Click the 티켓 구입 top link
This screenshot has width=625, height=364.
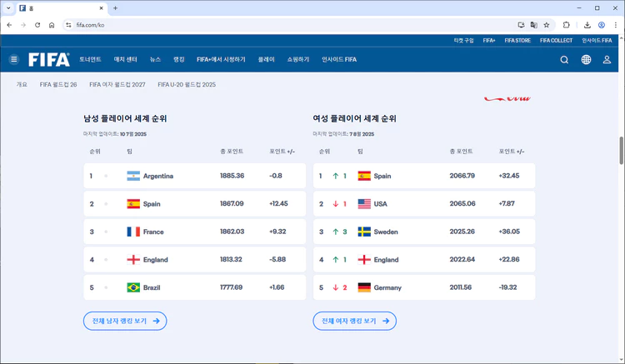click(x=463, y=40)
